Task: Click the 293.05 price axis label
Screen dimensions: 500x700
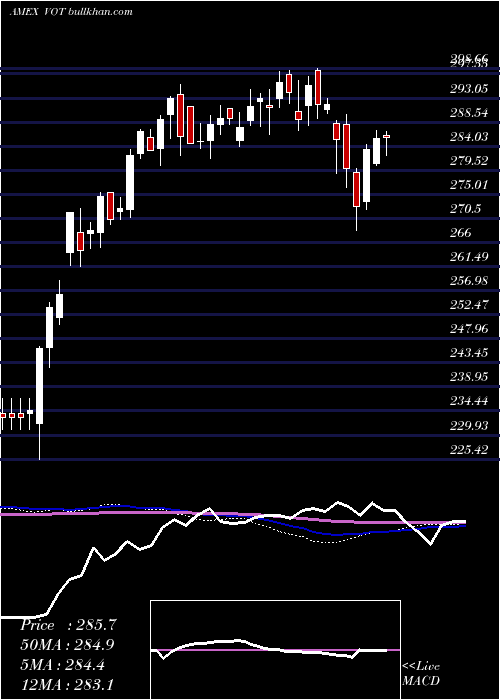Action: point(469,89)
